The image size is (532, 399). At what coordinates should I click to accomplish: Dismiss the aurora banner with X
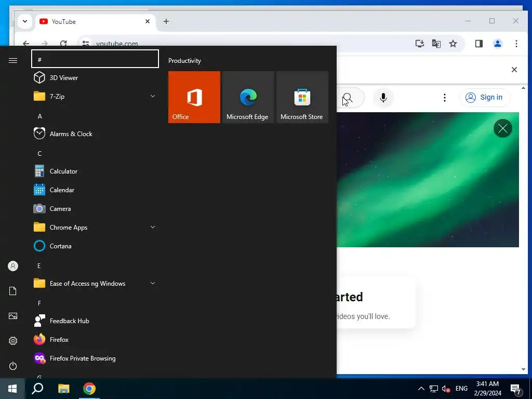pos(503,128)
